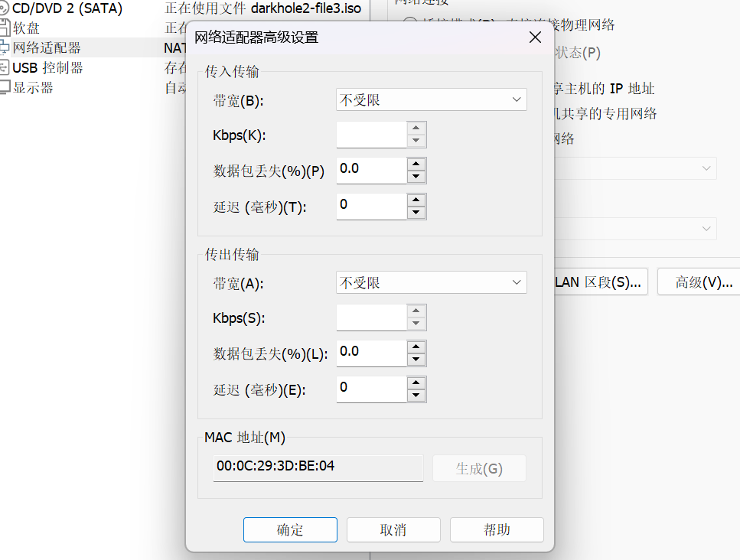This screenshot has width=740, height=560.
Task: Increase outgoing packet loss percentage
Action: [416, 347]
